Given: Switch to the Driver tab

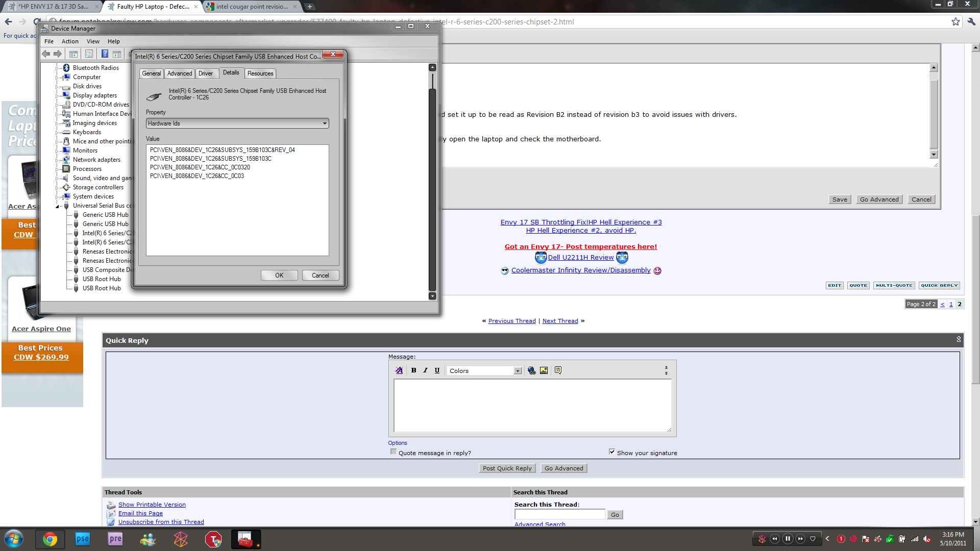Looking at the screenshot, I should (x=206, y=73).
